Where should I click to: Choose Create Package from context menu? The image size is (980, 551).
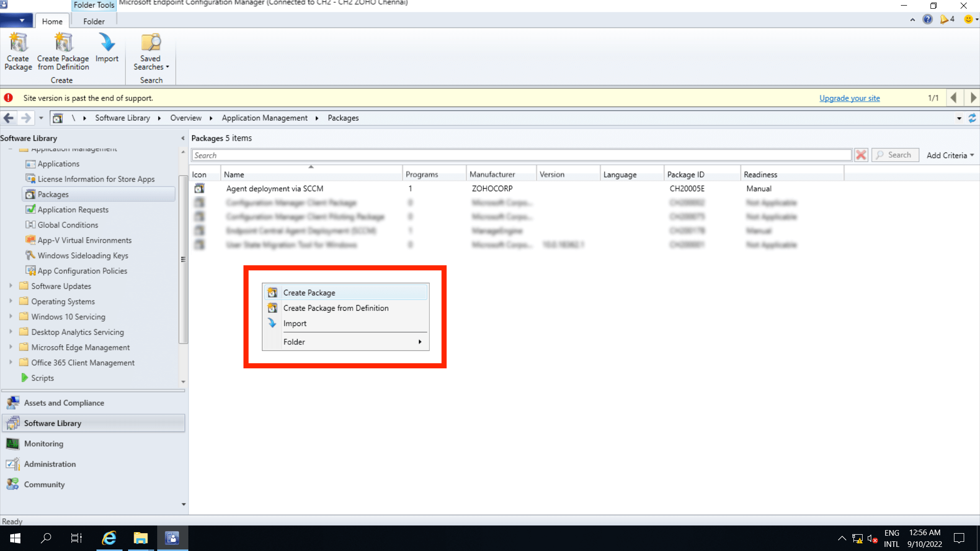pyautogui.click(x=309, y=292)
